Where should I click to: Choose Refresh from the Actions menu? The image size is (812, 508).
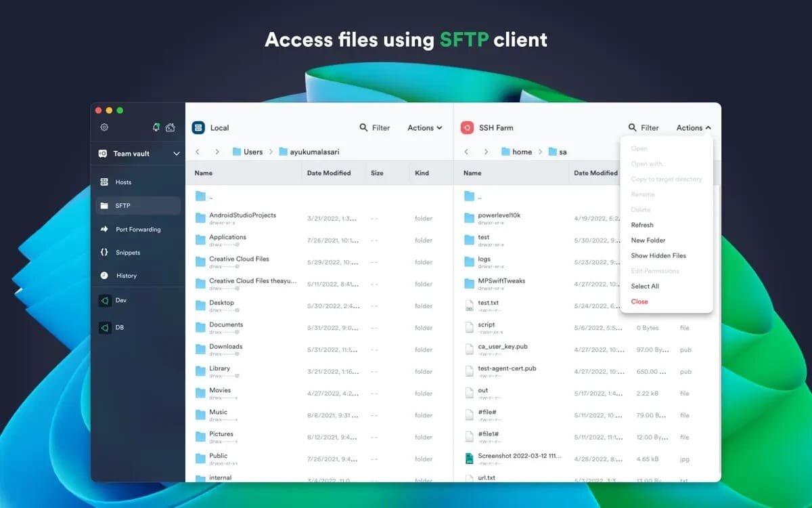pyautogui.click(x=642, y=225)
